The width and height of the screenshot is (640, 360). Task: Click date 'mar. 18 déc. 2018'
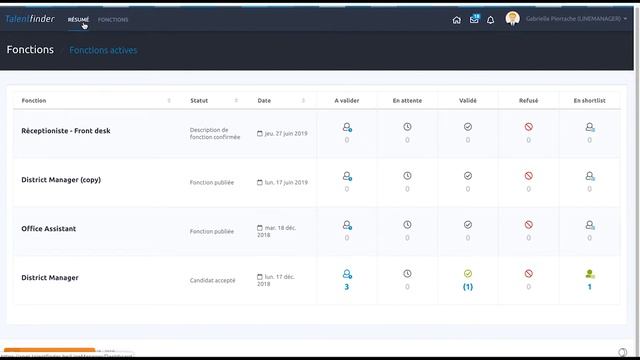coord(276,231)
